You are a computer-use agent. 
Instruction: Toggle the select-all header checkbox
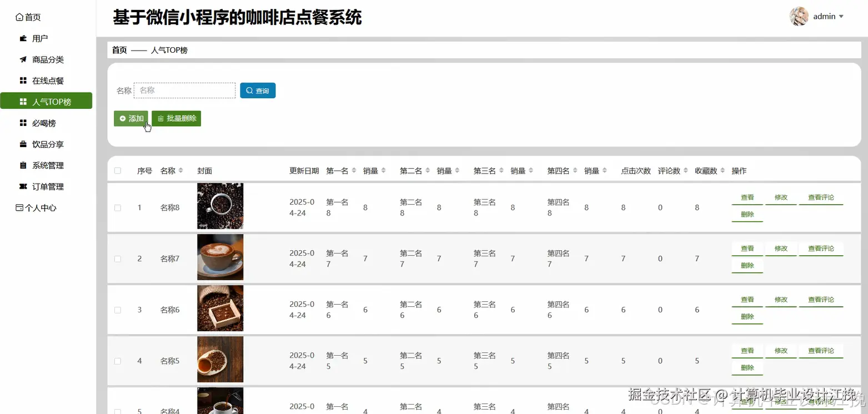(x=117, y=170)
